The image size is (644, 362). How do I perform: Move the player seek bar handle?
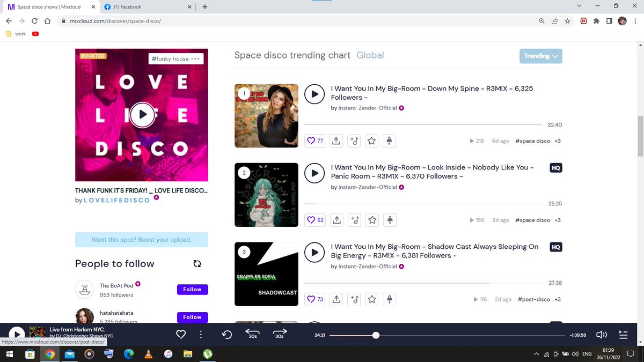(x=376, y=335)
